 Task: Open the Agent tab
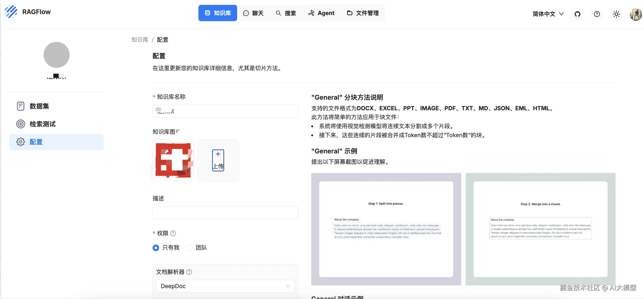(321, 13)
